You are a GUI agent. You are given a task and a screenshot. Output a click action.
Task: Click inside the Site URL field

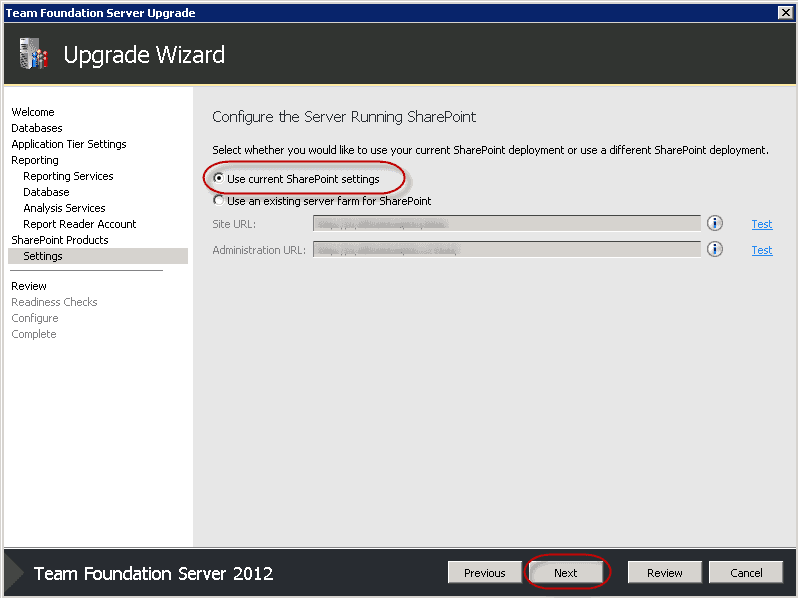(506, 224)
